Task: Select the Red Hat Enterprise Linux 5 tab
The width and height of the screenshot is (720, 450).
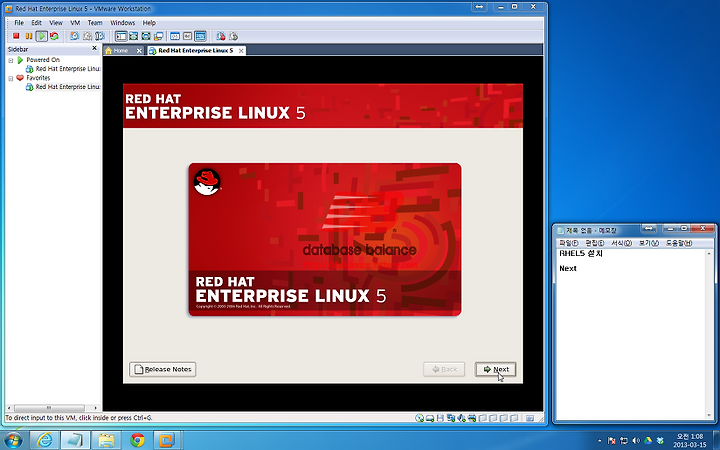Action: (195, 51)
